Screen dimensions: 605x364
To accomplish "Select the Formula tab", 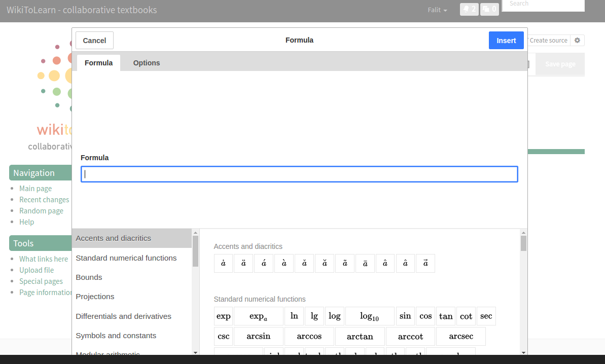I will [x=98, y=63].
